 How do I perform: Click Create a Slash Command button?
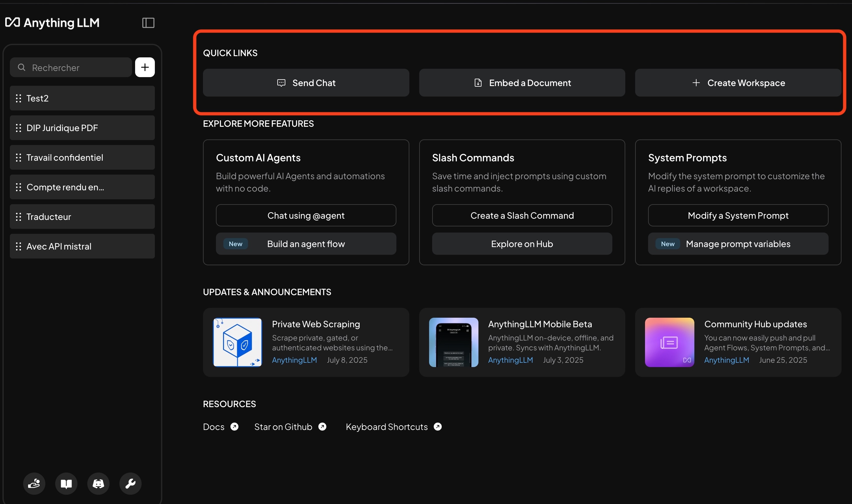coord(522,215)
